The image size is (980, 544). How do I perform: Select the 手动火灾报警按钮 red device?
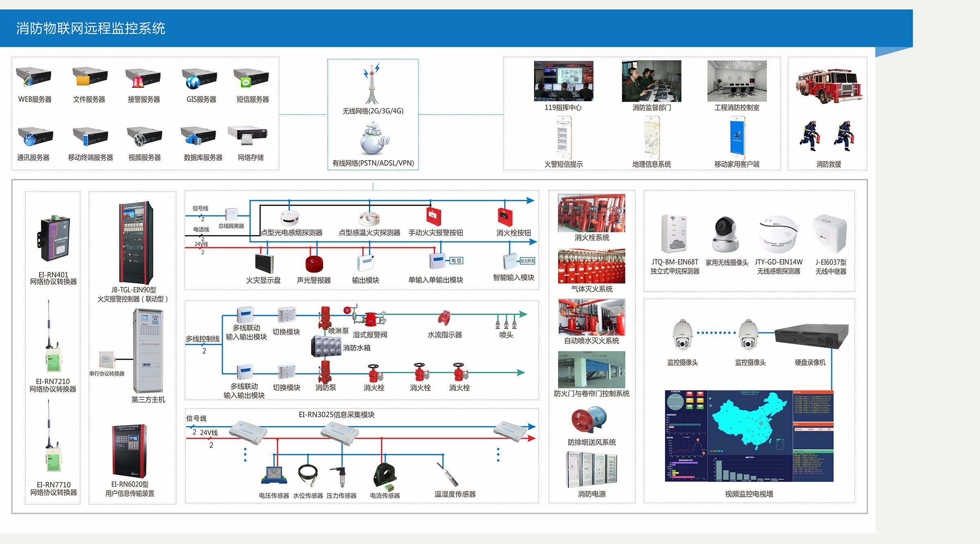[x=434, y=216]
